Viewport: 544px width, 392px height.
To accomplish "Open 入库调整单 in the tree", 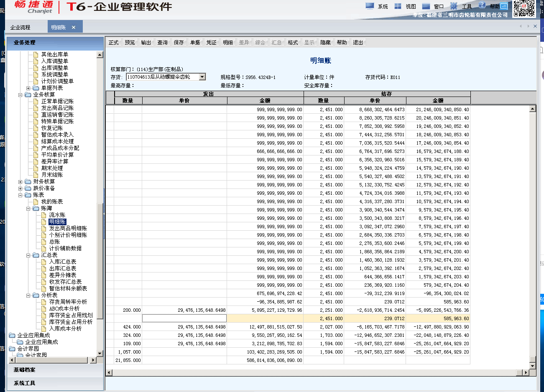I will pos(54,61).
